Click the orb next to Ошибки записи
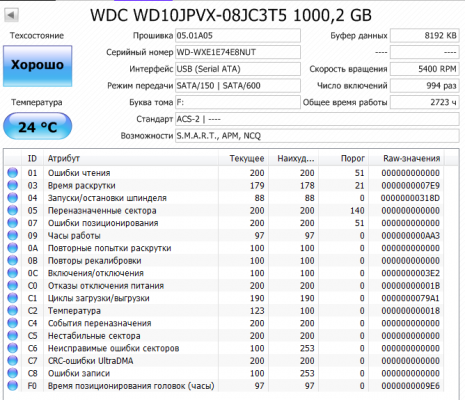The height and width of the screenshot is (400, 465). 13,373
